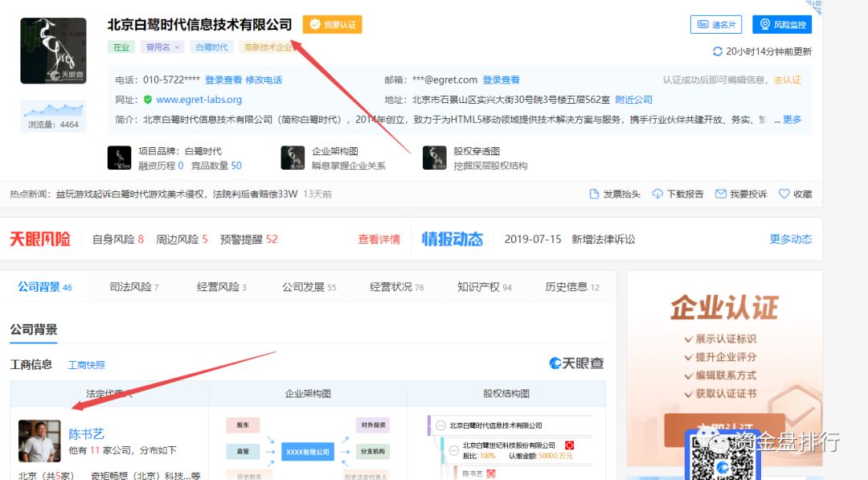Viewport: 868px width, 480px height.
Task: Click the company logo thumbnail
Action: pyautogui.click(x=53, y=51)
